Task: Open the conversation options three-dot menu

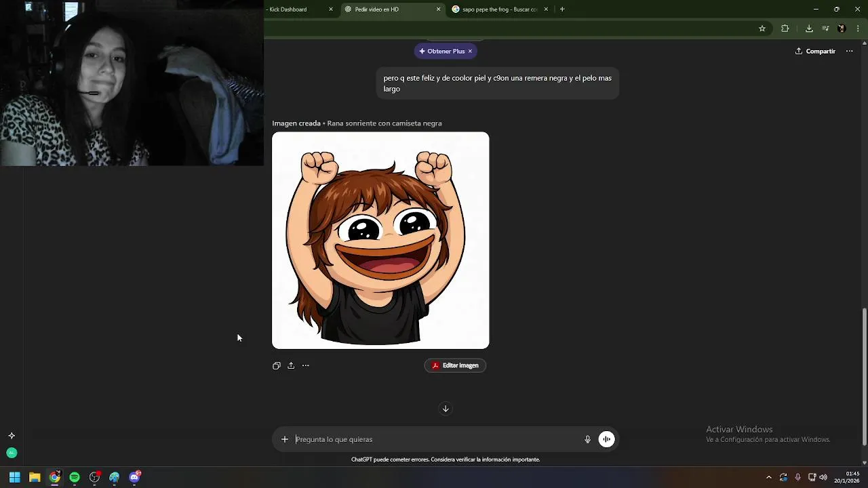Action: tap(849, 51)
